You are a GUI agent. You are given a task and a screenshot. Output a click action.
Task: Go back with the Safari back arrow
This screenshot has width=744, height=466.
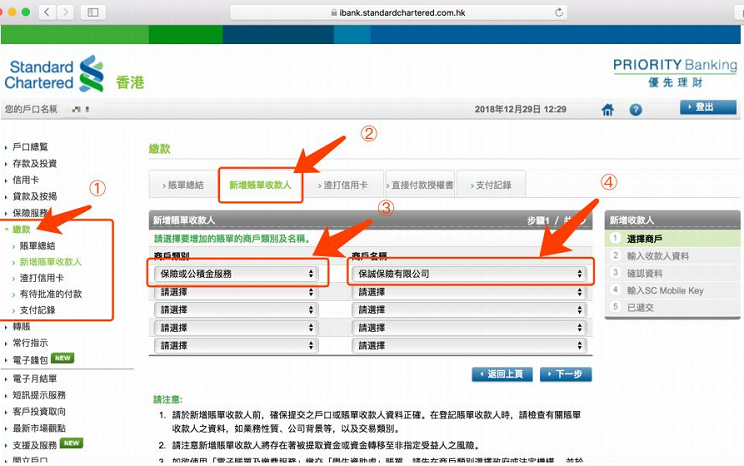coord(46,12)
